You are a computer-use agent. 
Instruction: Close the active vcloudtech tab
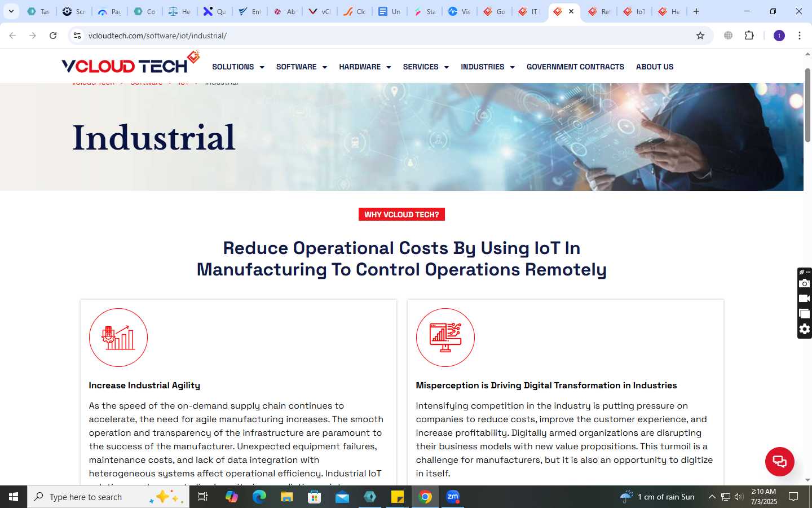pos(571,11)
